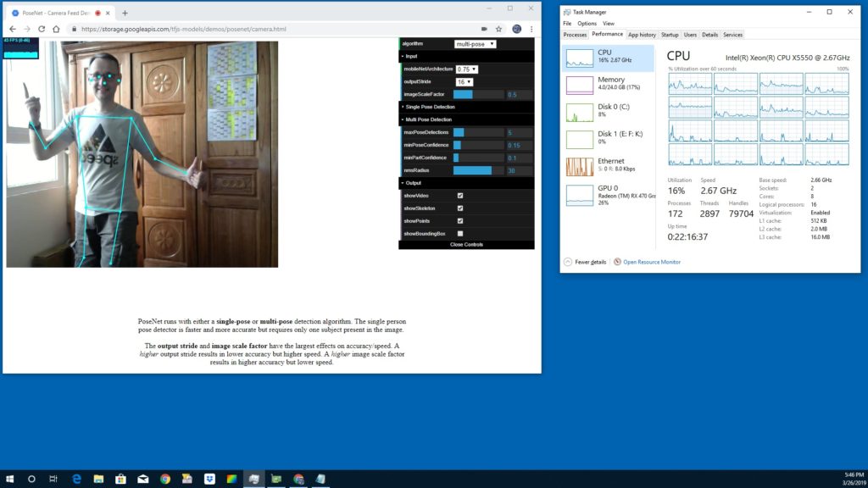
Task: Launch Dropbox from the taskbar
Action: [x=209, y=479]
